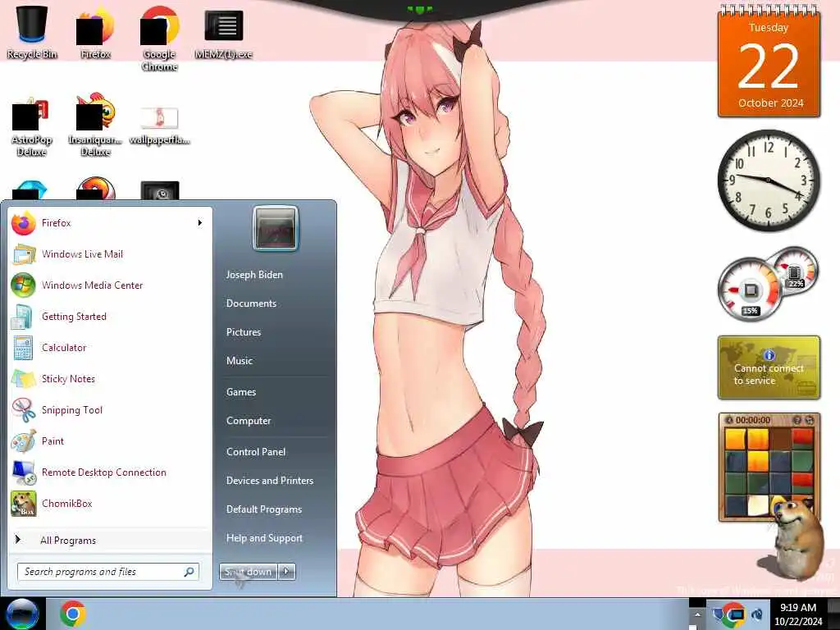This screenshot has height=630, width=840.
Task: Open Paint from the Start menu
Action: click(x=110, y=441)
